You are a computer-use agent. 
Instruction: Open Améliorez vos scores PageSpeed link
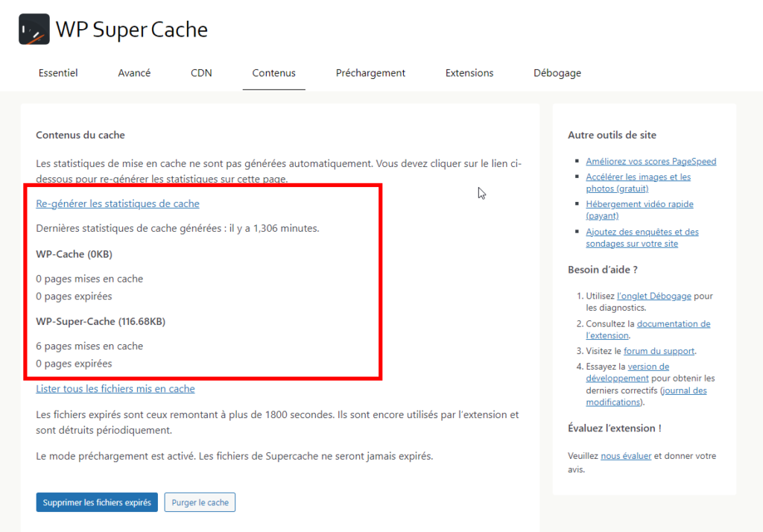point(650,161)
